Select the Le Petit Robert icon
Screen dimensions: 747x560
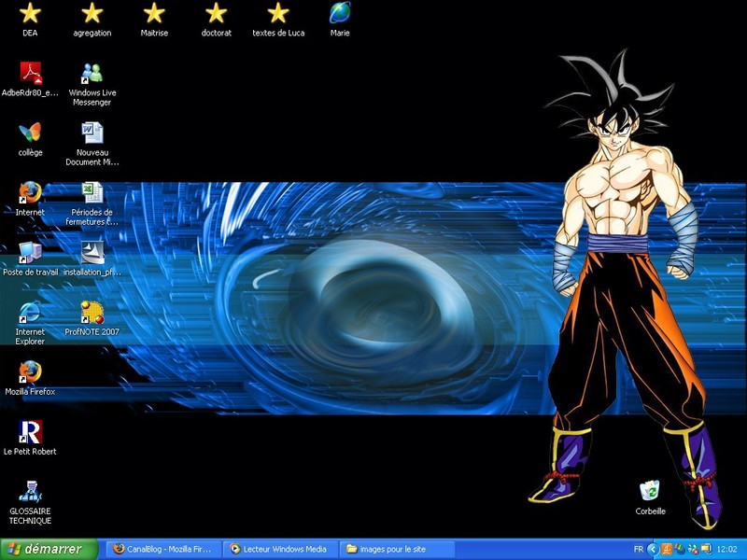(x=30, y=432)
